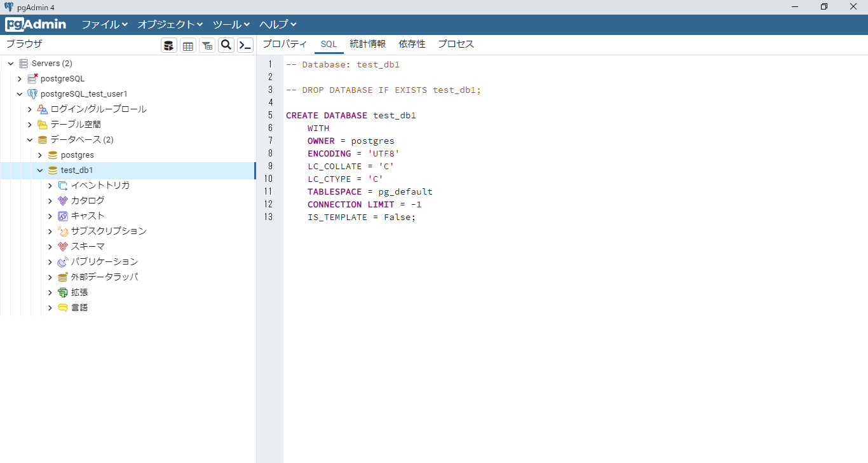
Task: Click the イベントトリガ icon
Action: 63,186
